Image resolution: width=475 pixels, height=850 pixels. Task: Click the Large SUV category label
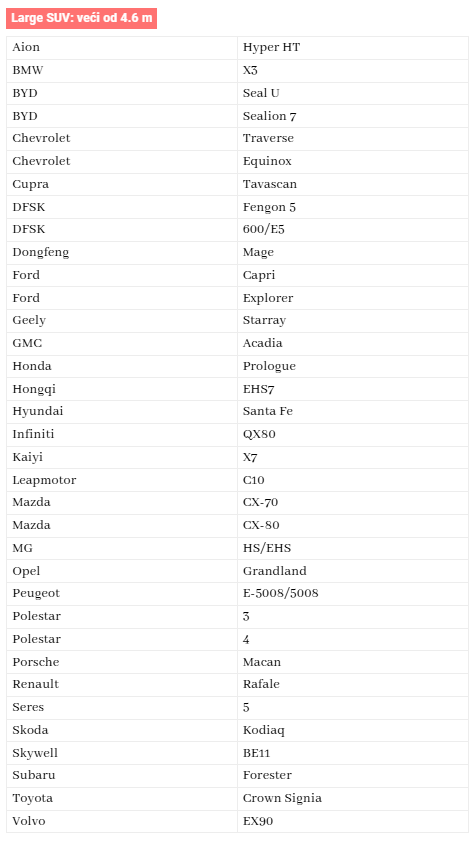click(x=81, y=18)
